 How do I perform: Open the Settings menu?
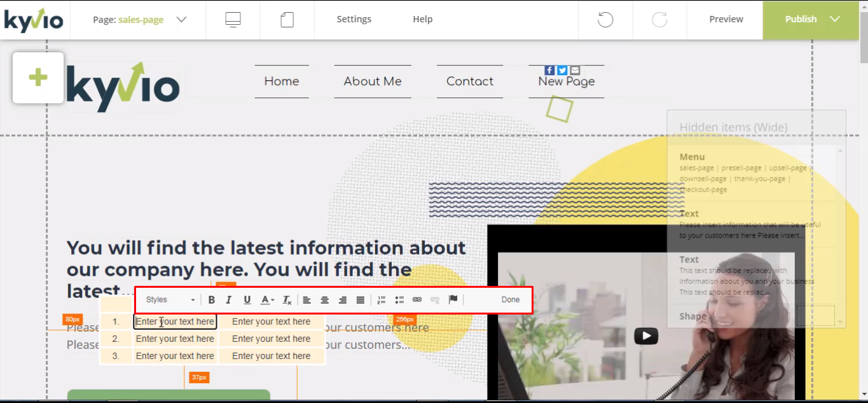354,20
